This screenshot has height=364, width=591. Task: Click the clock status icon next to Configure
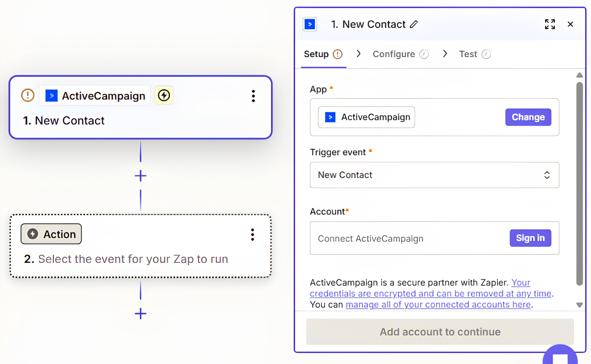pyautogui.click(x=424, y=54)
